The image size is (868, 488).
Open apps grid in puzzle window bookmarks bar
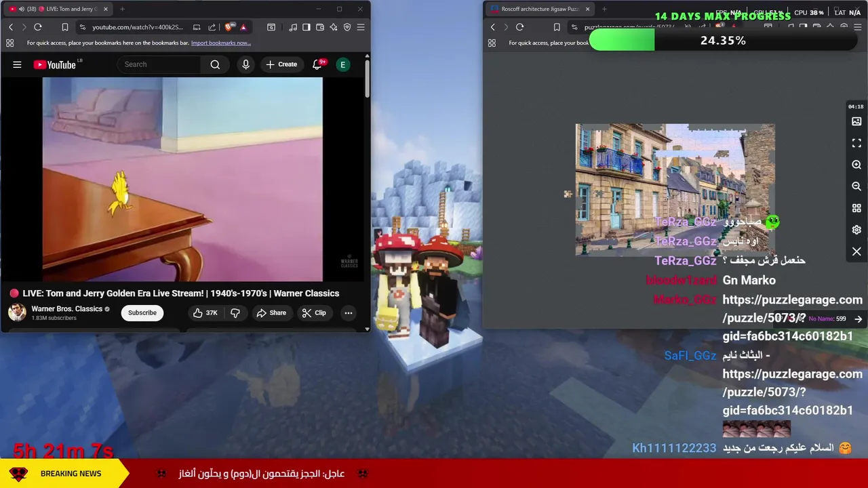point(492,43)
